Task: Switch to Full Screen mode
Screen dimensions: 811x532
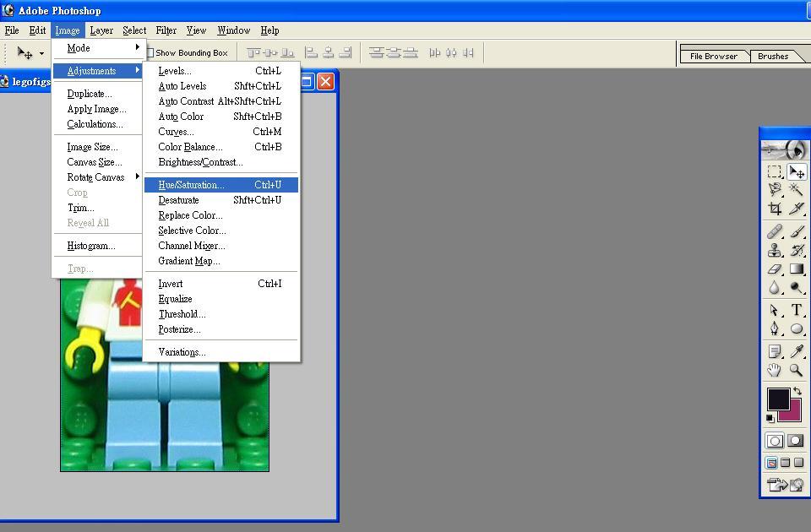Action: [798, 463]
